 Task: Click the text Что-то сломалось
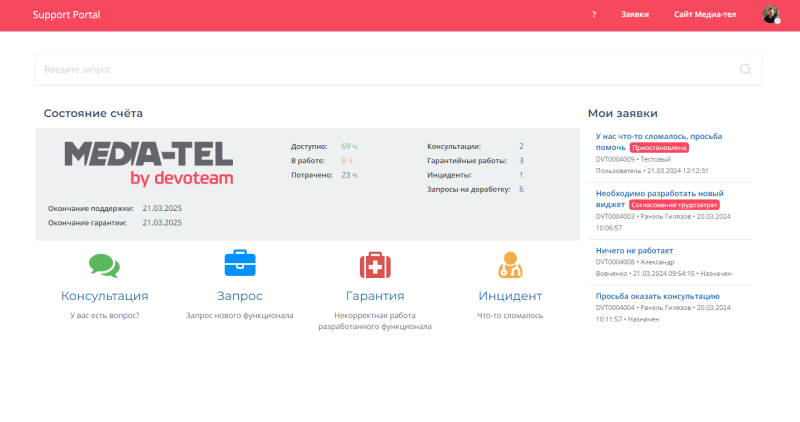coord(510,315)
